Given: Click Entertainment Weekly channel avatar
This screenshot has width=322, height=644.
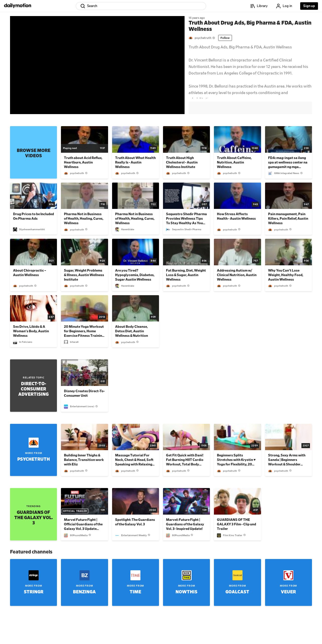Looking at the screenshot, I should point(117,535).
